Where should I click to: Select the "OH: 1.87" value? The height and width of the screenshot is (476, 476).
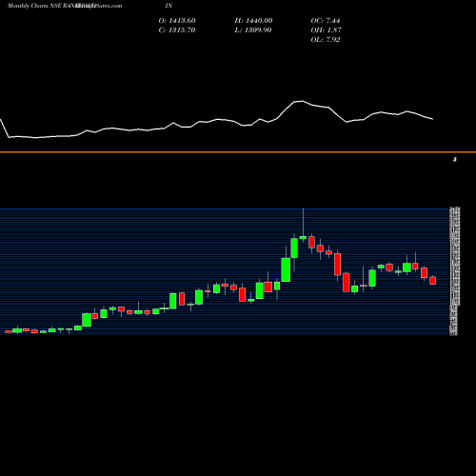point(327,30)
